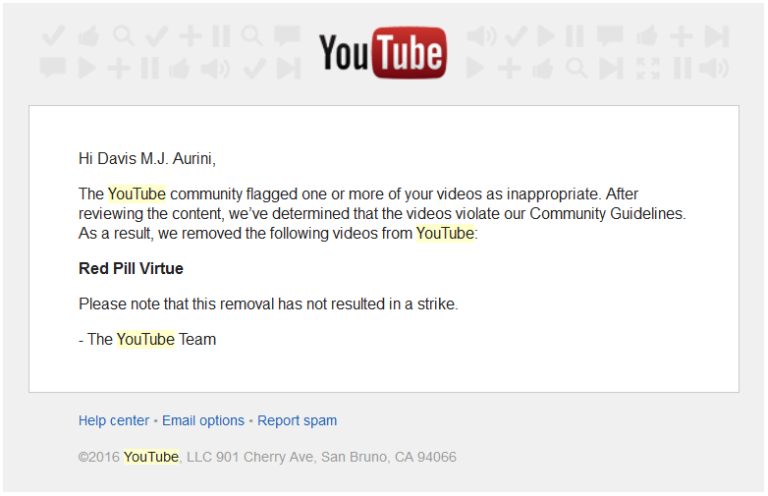Click highlighted YouTube in 'The YouTube Team' signature
Image resolution: width=768 pixels, height=496 pixels.
pos(145,339)
